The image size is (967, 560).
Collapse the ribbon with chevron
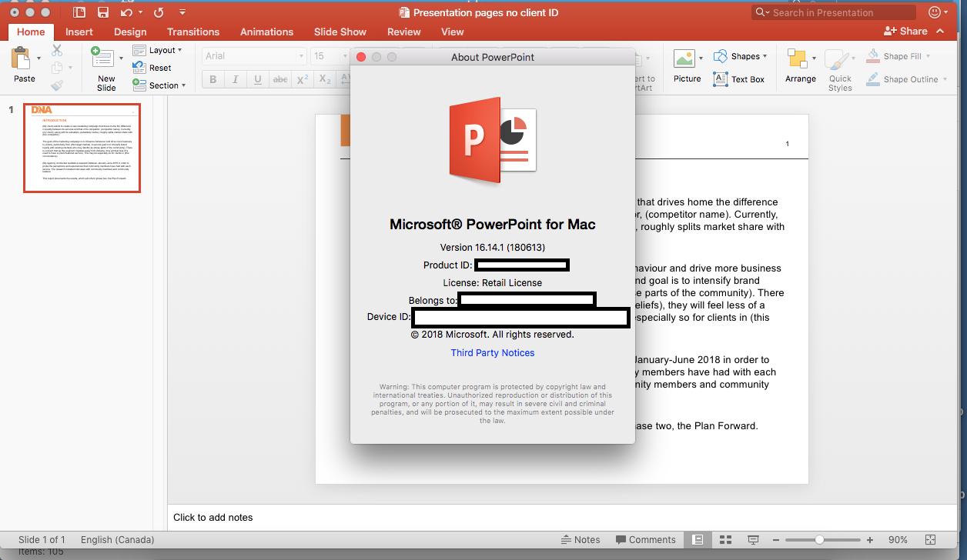[940, 32]
